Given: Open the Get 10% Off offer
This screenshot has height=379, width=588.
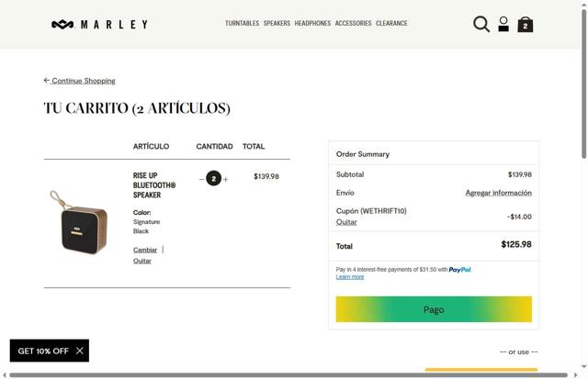Looking at the screenshot, I should (x=43, y=351).
